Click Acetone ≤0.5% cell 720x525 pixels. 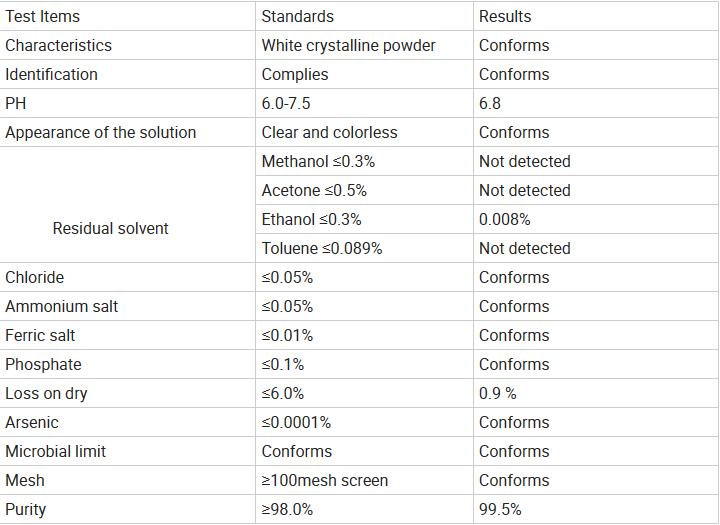[365, 190]
